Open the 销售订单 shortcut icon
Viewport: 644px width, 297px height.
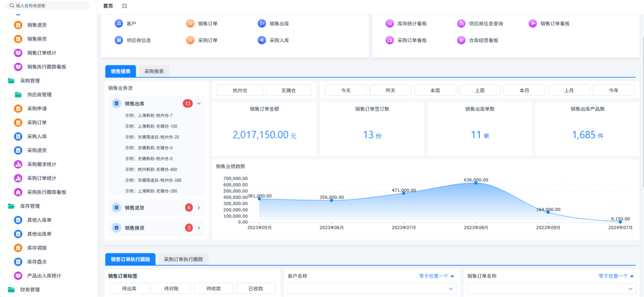(190, 24)
